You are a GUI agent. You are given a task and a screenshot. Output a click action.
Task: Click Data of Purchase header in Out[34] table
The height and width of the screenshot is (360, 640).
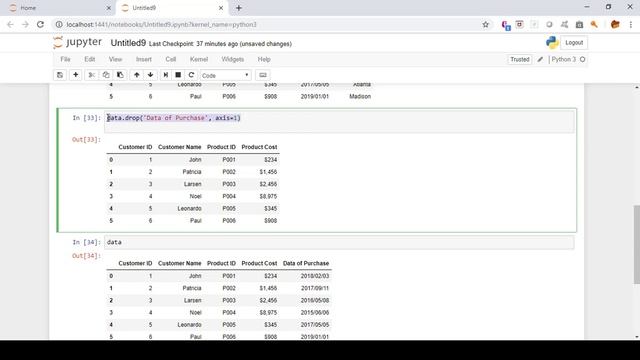(x=306, y=263)
